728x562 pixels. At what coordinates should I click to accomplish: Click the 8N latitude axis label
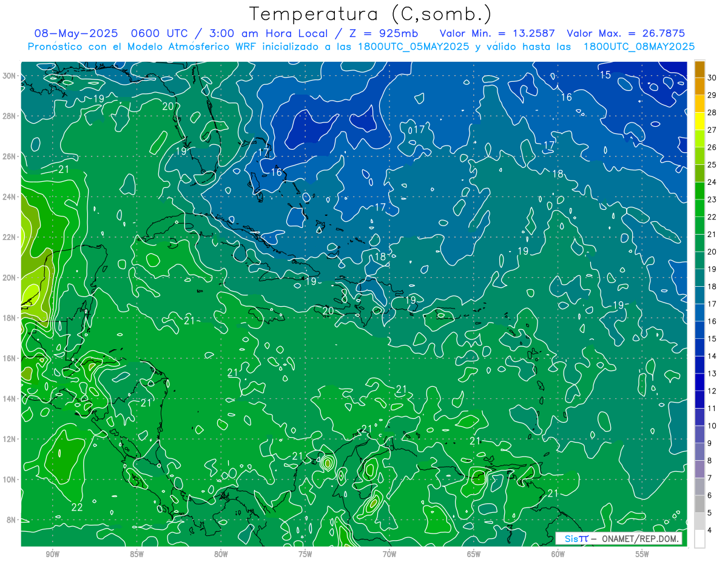point(12,520)
